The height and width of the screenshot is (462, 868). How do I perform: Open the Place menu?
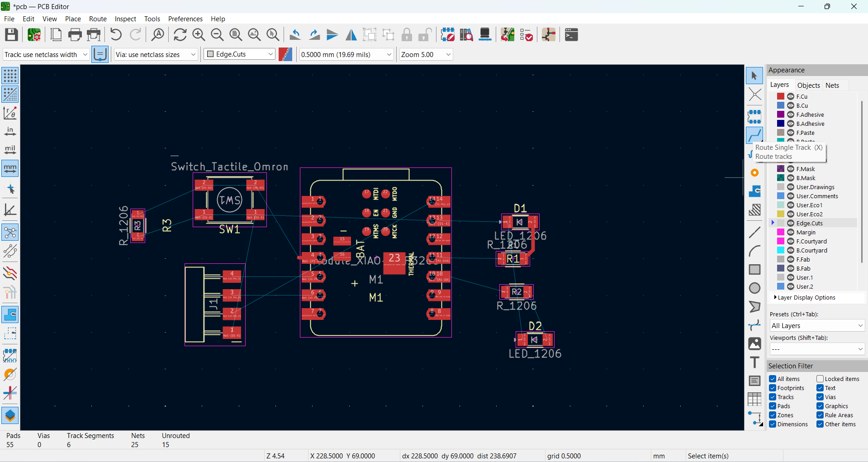[x=73, y=19]
